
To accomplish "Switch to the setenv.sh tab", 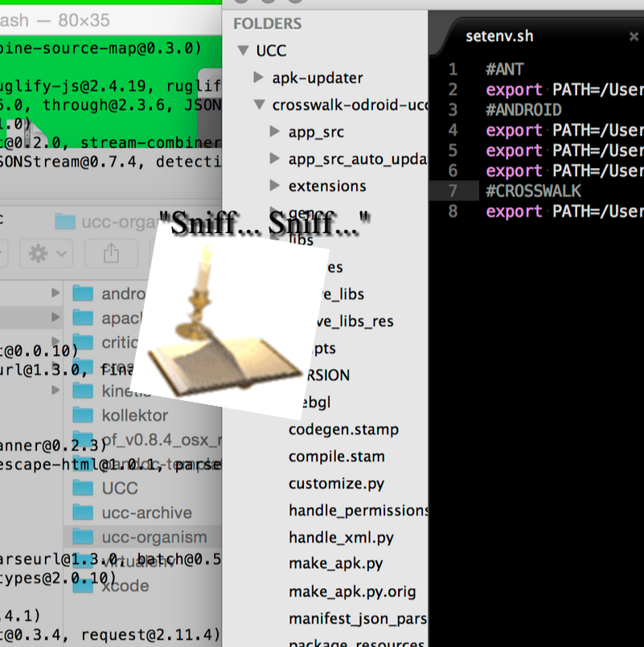I will [x=499, y=36].
